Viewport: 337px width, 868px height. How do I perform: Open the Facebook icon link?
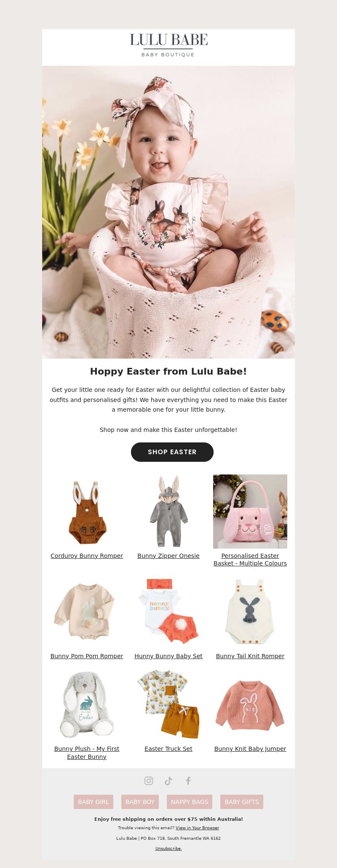188,780
